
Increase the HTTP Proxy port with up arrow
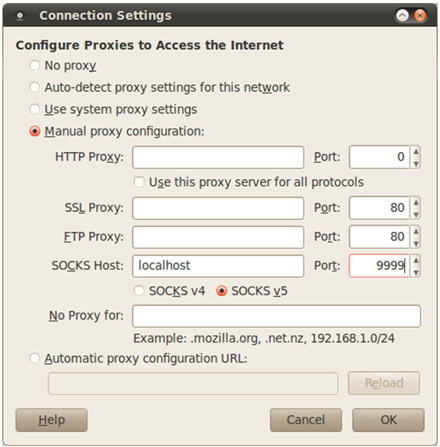(416, 151)
